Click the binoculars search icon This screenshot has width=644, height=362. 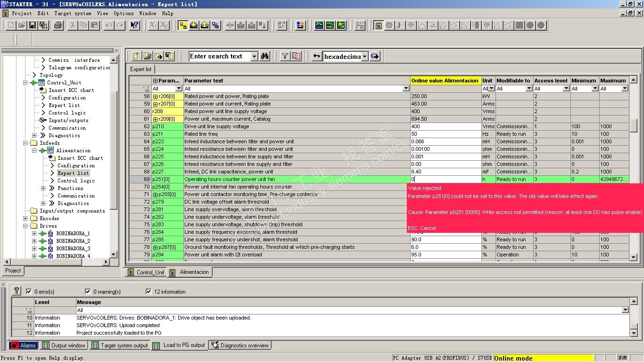point(265,56)
